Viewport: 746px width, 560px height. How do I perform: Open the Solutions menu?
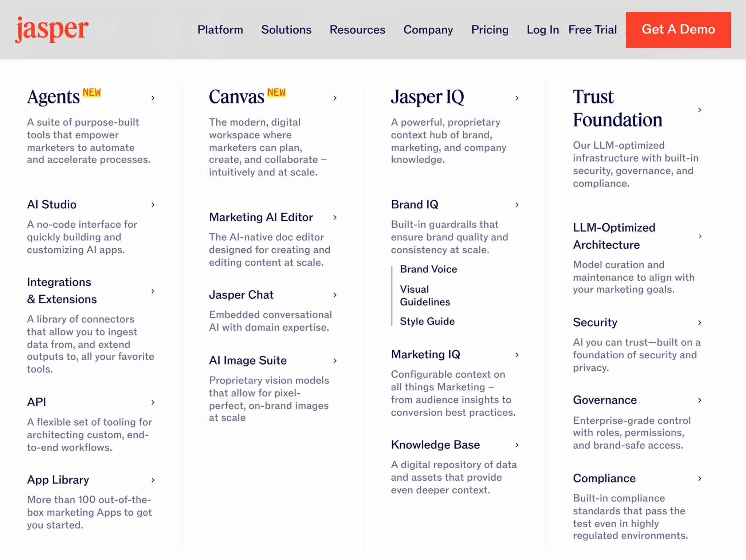286,29
